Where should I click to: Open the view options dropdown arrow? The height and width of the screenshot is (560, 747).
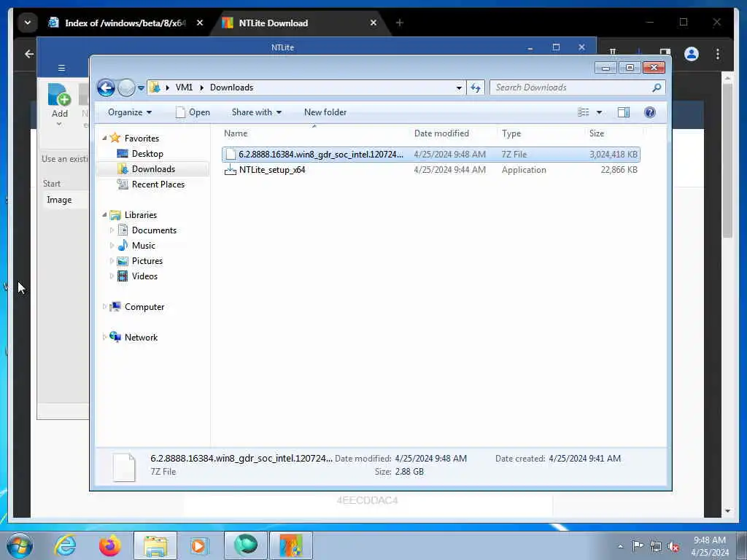600,112
